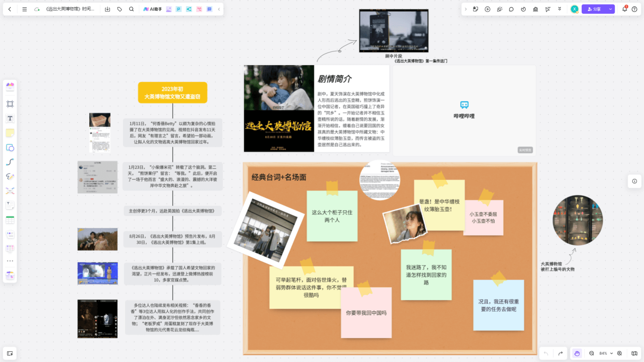Toggle the hand pan tool
644x362 pixels.
point(577,354)
